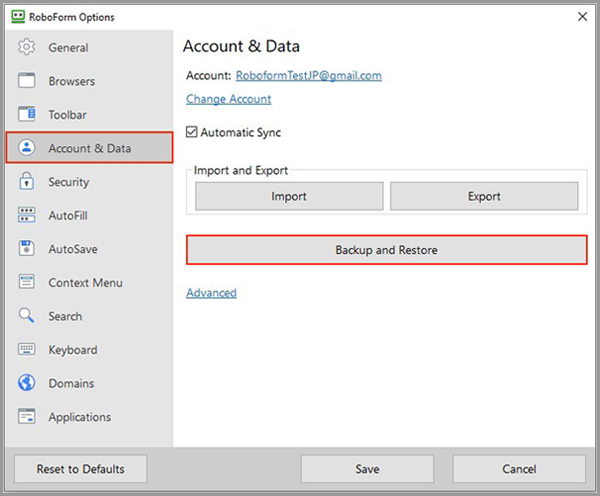Click the Change Account link
The width and height of the screenshot is (600, 496).
[x=228, y=99]
